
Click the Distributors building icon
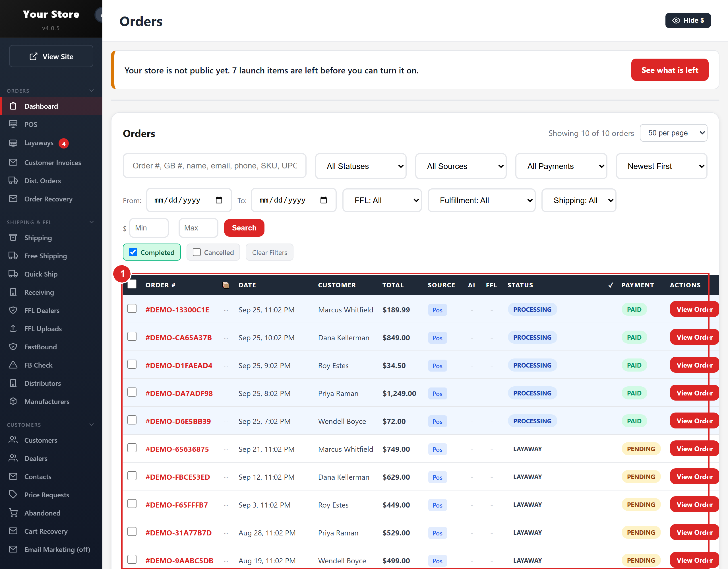(13, 383)
